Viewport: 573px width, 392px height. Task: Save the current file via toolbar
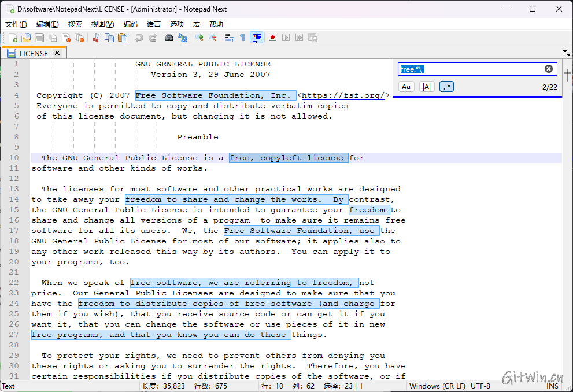pos(39,38)
